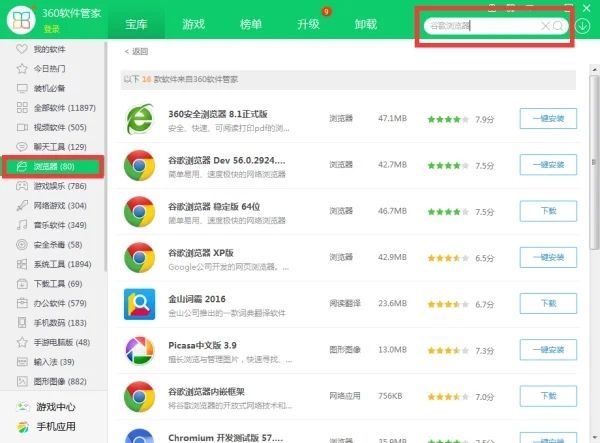Open 手机应用 icon at sidebar bottom
This screenshot has width=600, height=443.
[x=23, y=427]
